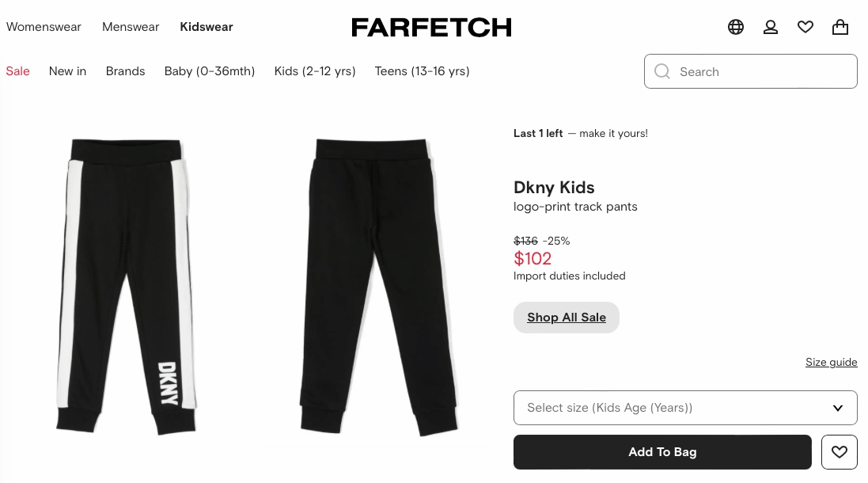Image resolution: width=868 pixels, height=483 pixels.
Task: Click the Shop All Sale button
Action: 567,317
